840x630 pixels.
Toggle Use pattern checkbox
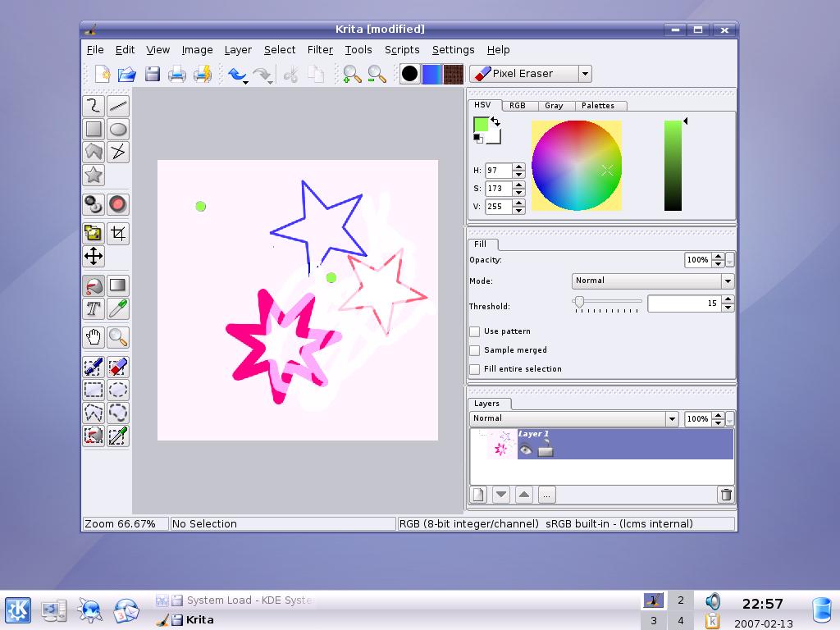475,331
